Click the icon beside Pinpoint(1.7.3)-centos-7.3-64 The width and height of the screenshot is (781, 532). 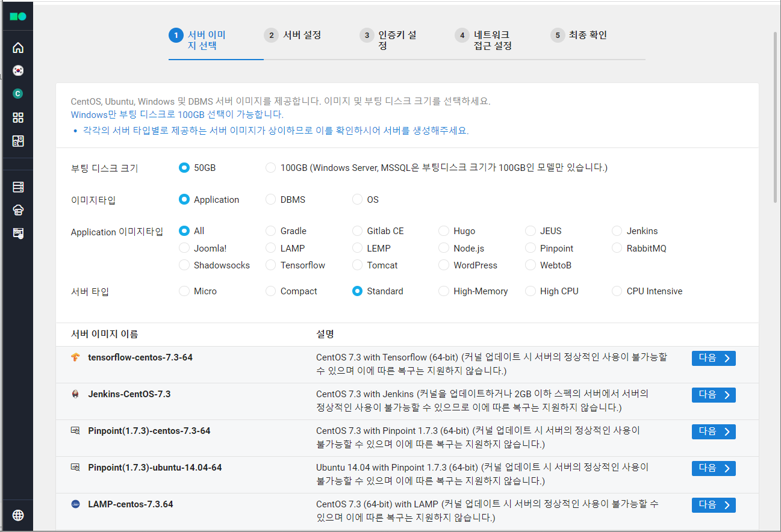(x=75, y=431)
